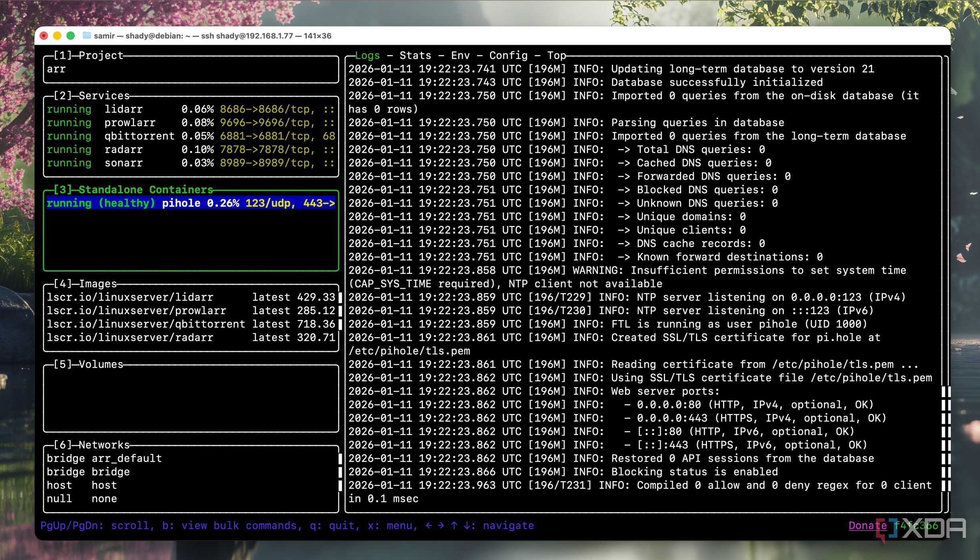Focus the [3] Standalone Containers panel title

click(133, 190)
